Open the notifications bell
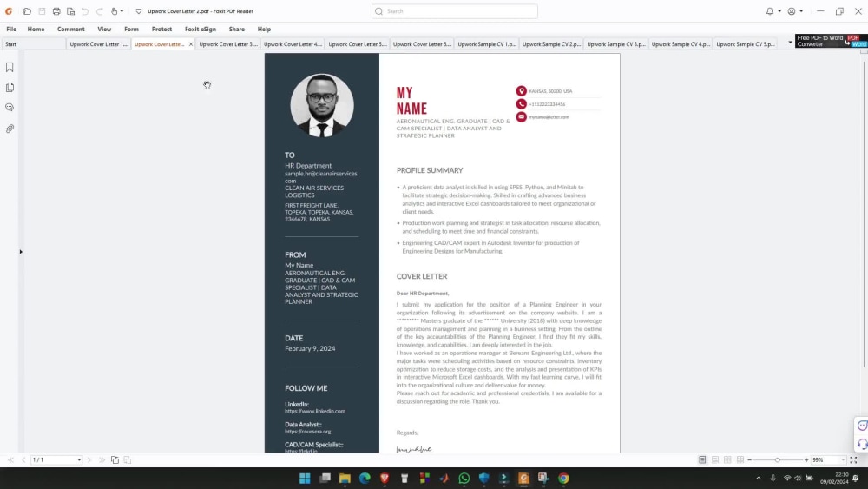 tap(769, 11)
